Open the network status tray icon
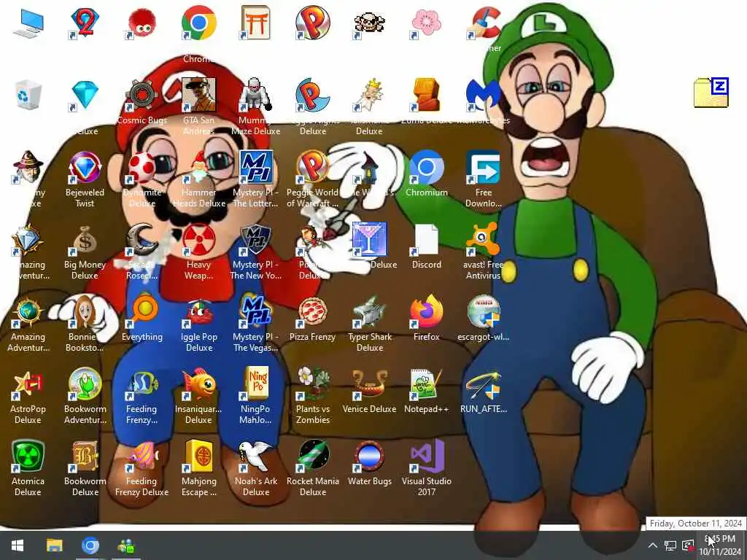 tap(670, 545)
